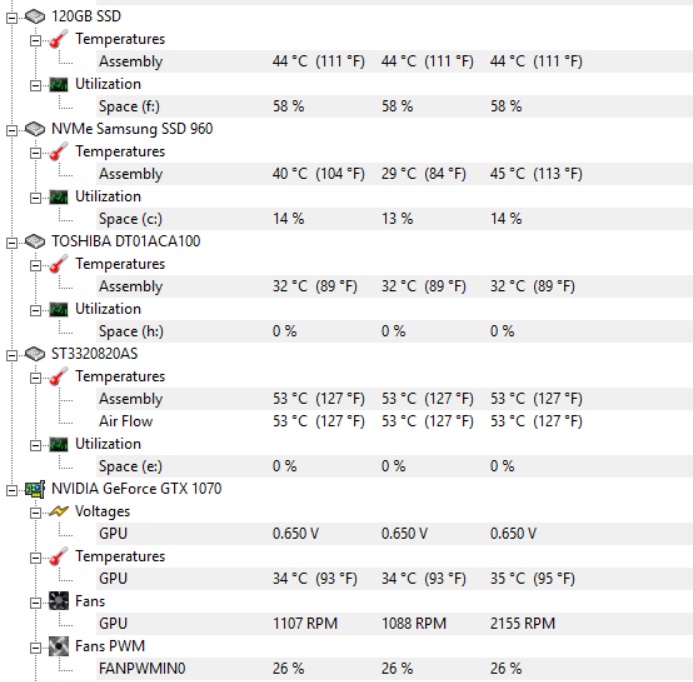Collapse the Voltages section expander
The width and height of the screenshot is (693, 682).
(36, 511)
